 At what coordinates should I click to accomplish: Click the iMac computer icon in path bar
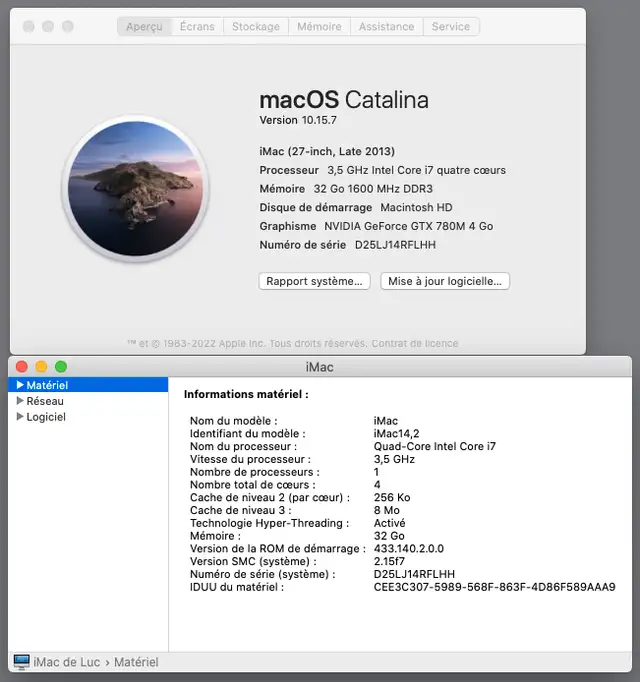tap(21, 662)
